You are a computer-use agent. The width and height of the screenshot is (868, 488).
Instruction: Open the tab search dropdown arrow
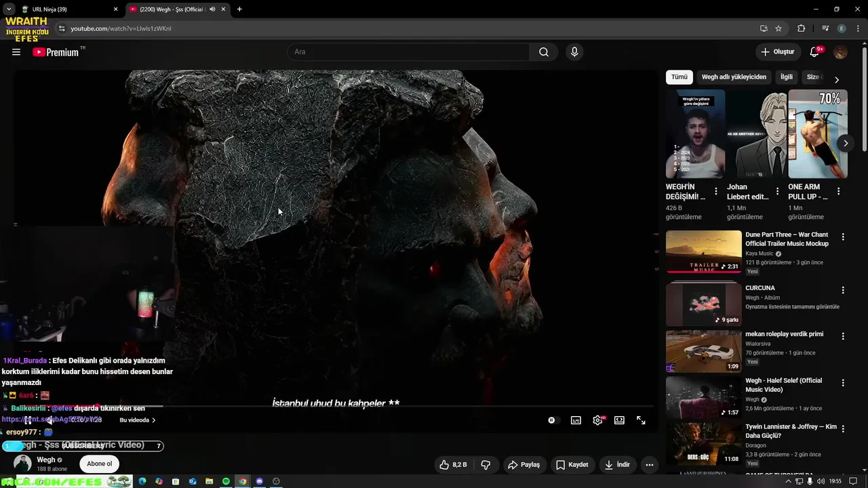(x=9, y=9)
